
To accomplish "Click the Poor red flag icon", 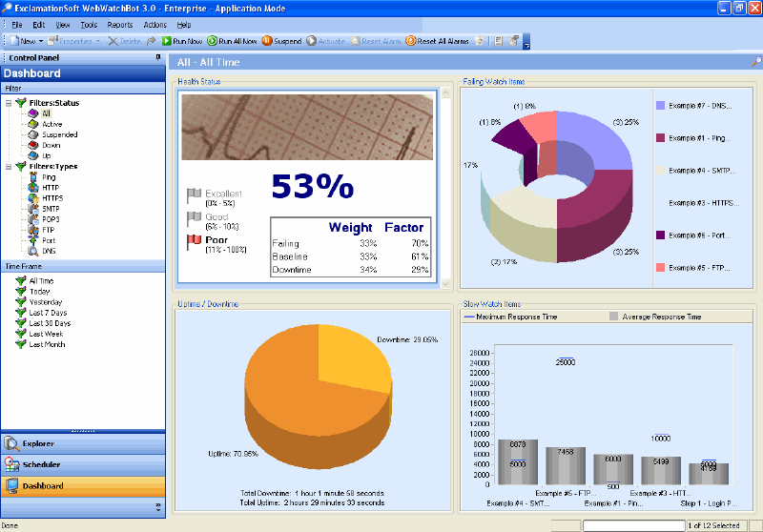I will 195,242.
